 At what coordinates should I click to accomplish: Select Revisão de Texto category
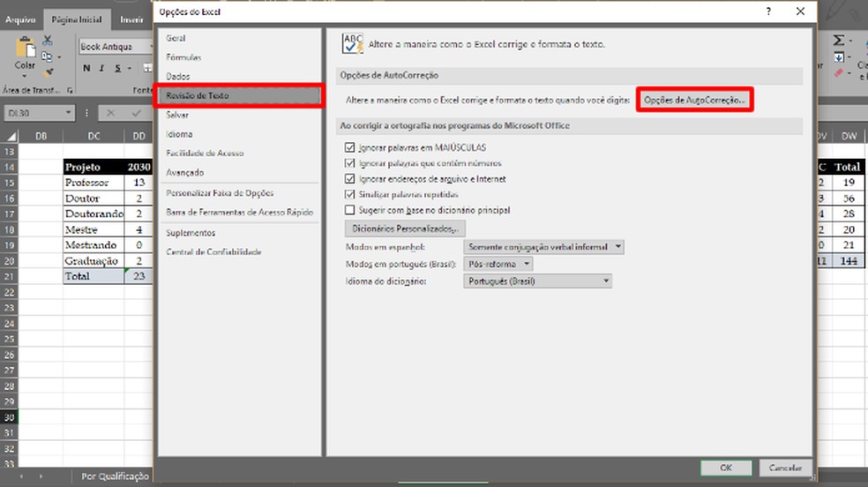click(x=239, y=96)
